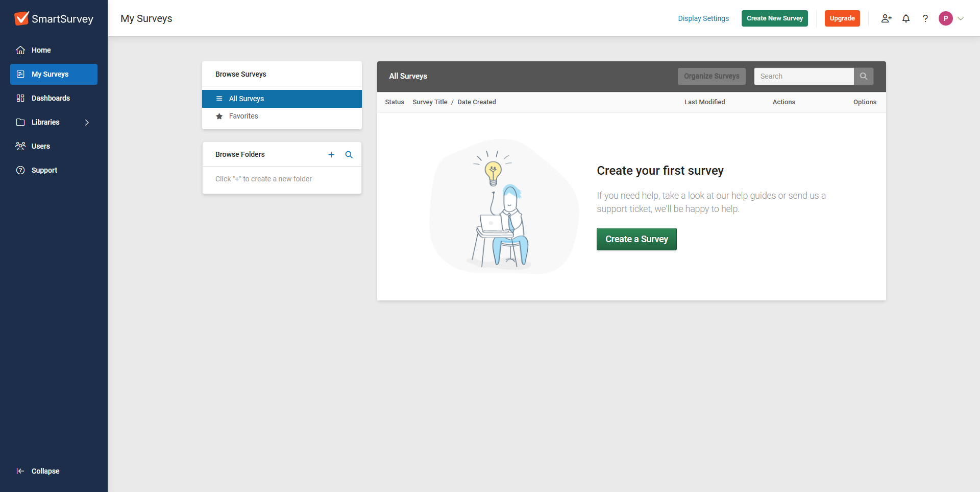980x492 pixels.
Task: Open the Users page
Action: click(x=41, y=146)
